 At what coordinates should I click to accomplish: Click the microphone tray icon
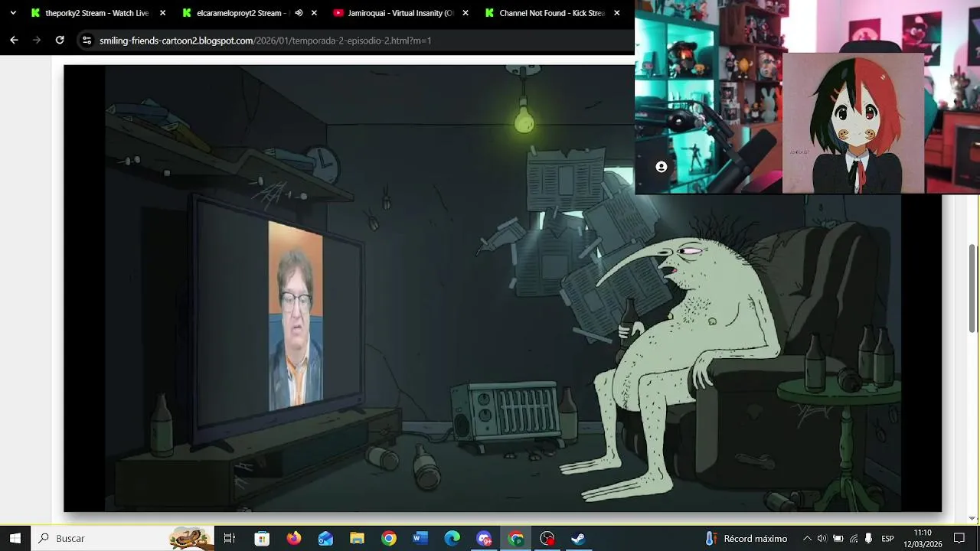(x=868, y=538)
